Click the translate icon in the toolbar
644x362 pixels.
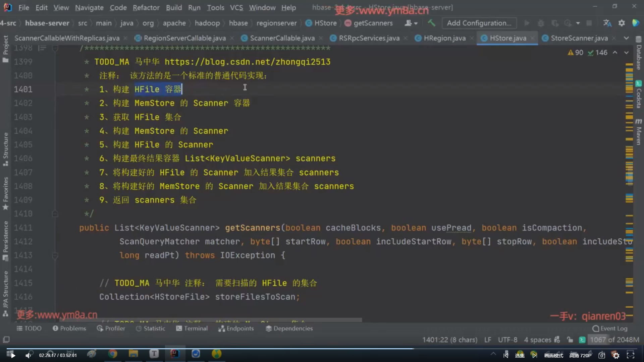pos(607,23)
